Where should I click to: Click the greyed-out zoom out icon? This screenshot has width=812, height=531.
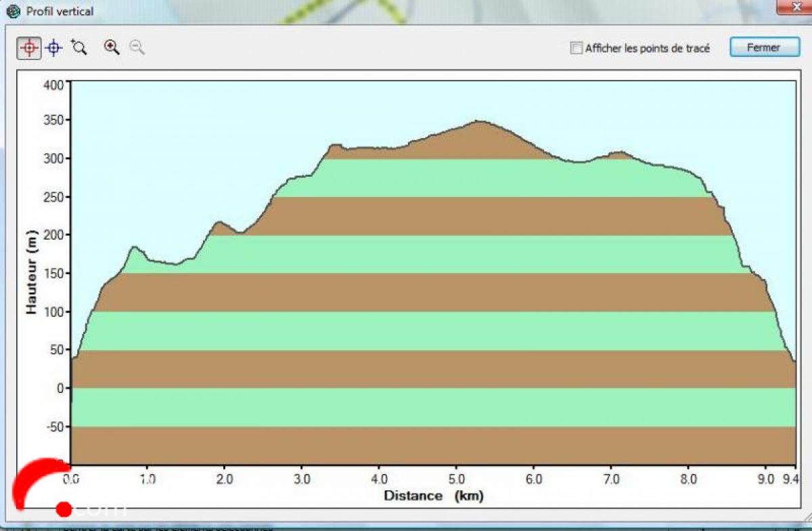tap(137, 47)
